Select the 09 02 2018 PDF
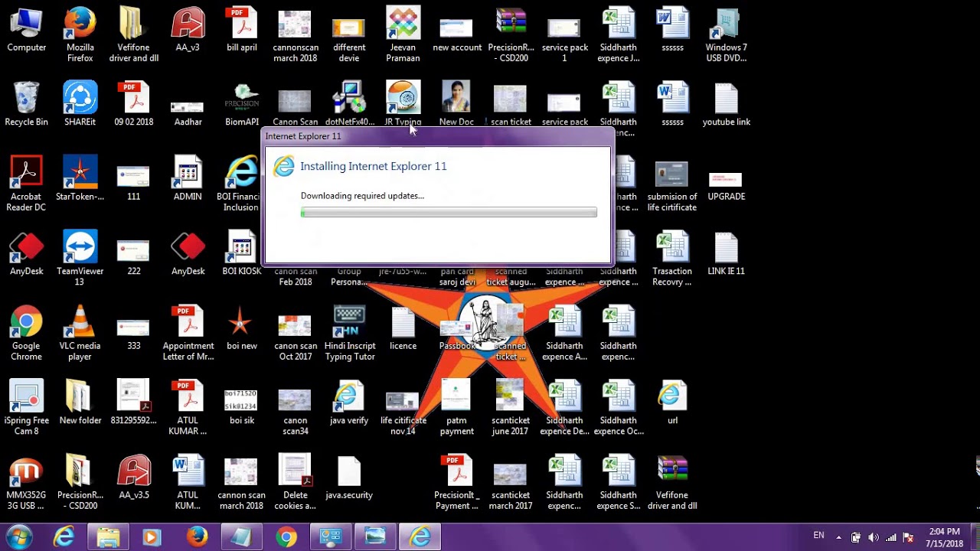980x551 pixels. click(134, 105)
